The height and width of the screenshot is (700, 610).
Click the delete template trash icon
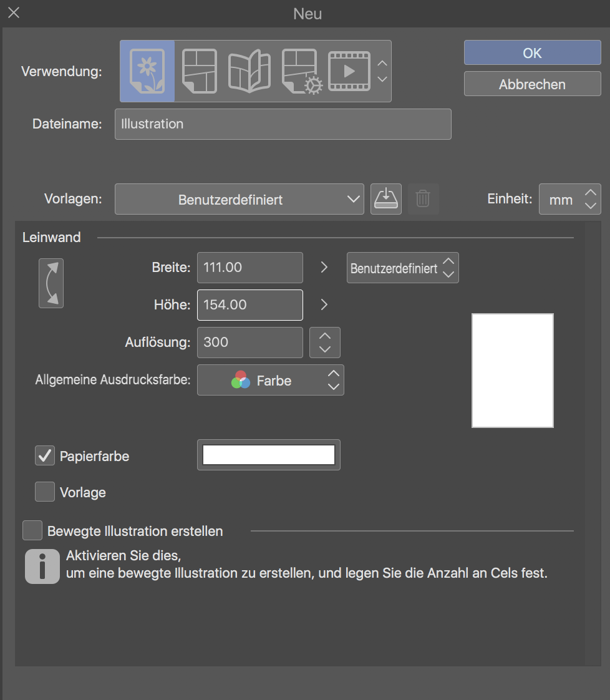tap(423, 199)
